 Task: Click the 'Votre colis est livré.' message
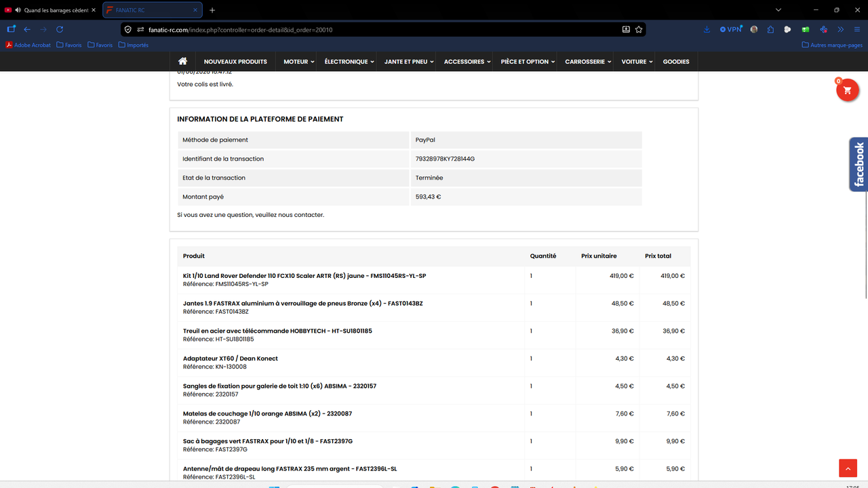(205, 84)
